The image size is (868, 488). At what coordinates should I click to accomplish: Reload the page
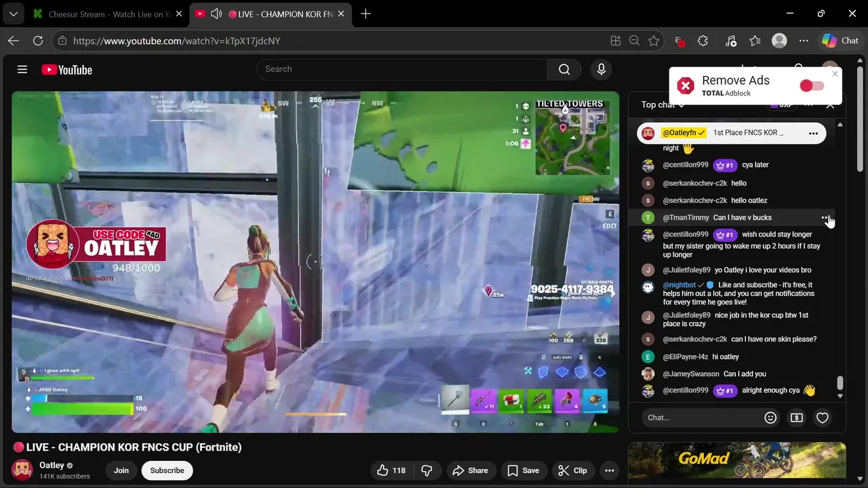[38, 41]
